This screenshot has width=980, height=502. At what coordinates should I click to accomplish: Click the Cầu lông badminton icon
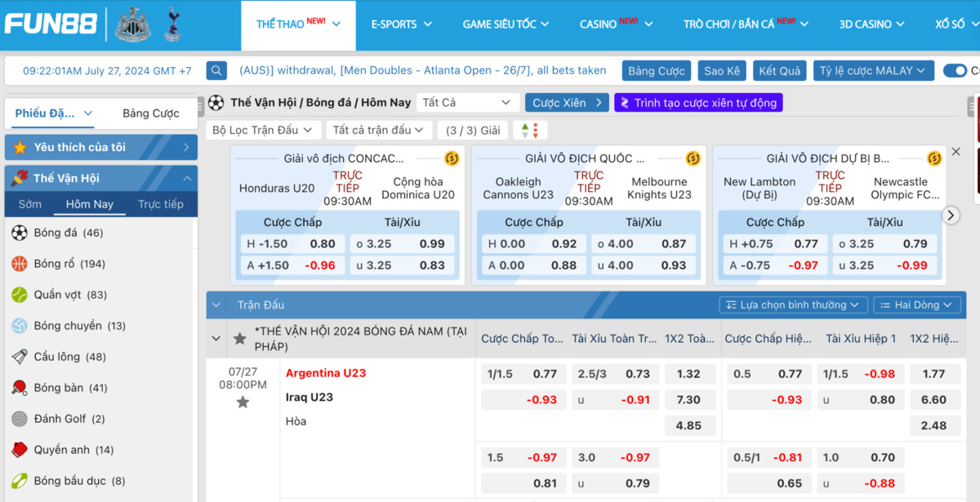coord(20,357)
